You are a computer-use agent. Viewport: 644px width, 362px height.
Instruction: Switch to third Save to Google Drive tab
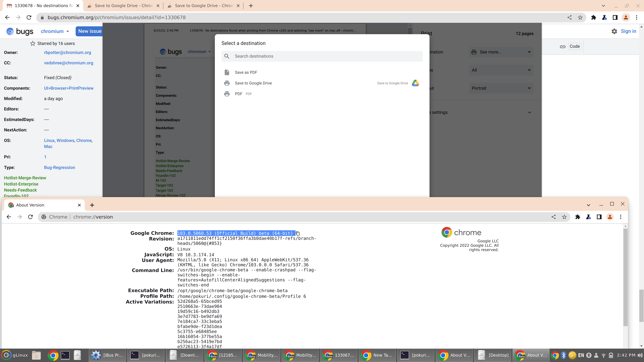pos(203,6)
